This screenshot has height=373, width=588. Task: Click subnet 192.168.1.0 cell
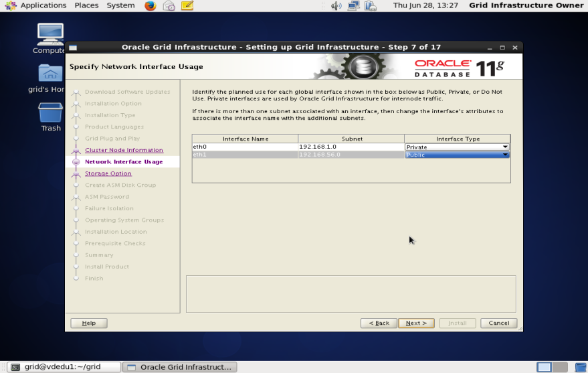tap(351, 147)
